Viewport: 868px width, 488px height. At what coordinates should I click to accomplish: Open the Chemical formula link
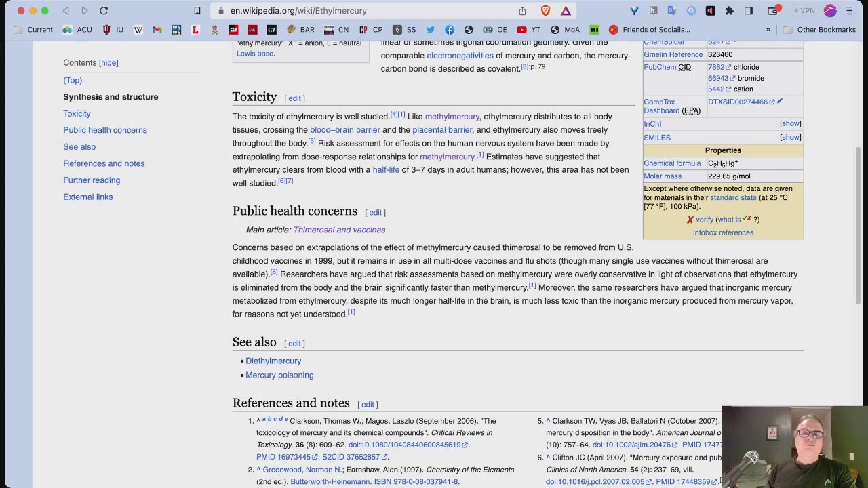(672, 164)
